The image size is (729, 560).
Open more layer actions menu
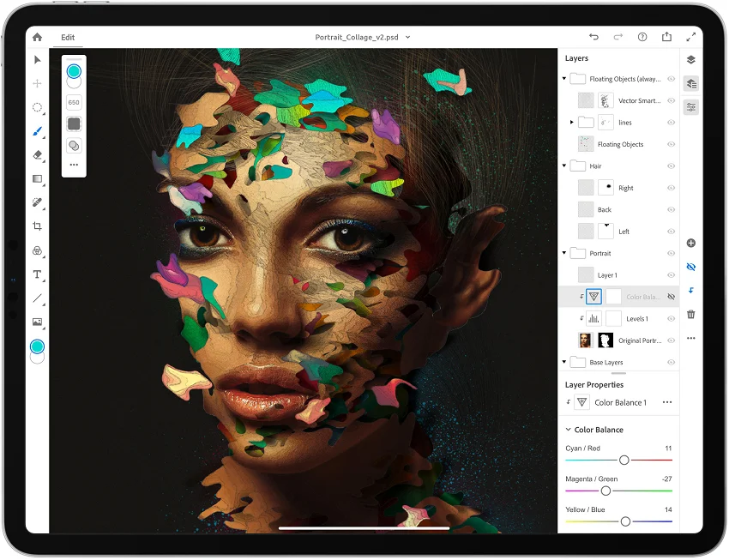click(x=691, y=339)
